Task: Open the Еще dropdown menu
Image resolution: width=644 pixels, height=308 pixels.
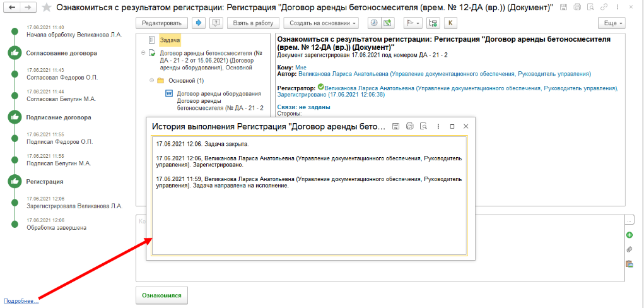Action: (612, 23)
